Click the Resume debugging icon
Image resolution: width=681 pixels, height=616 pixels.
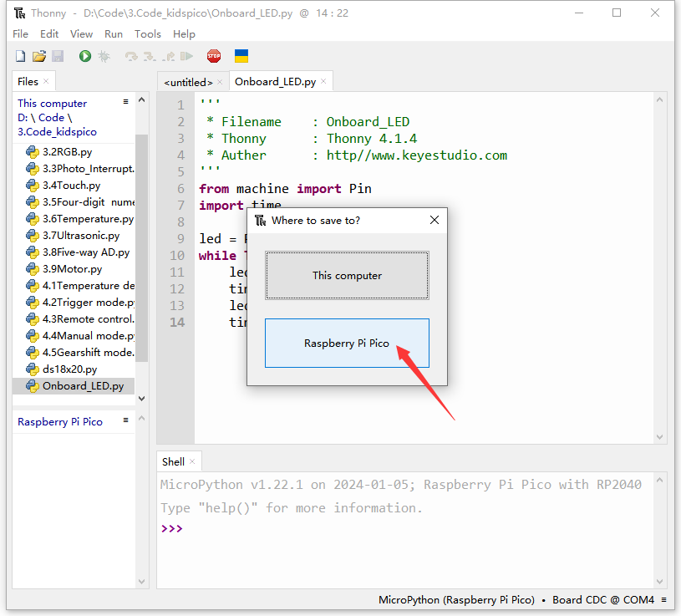coord(187,57)
